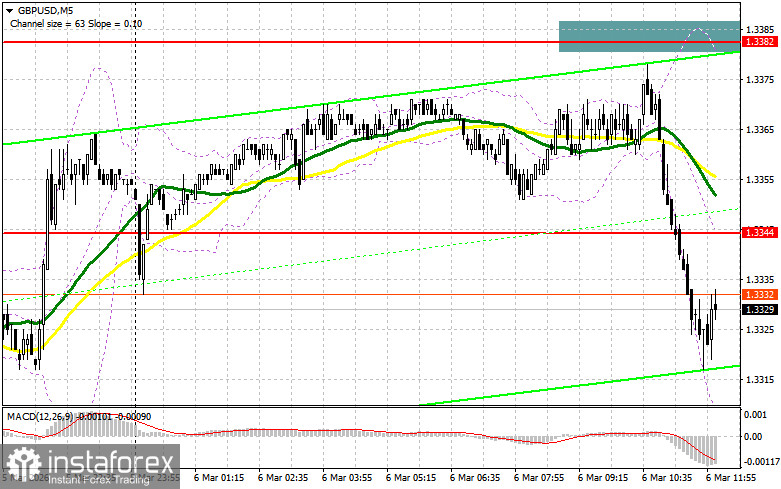This screenshot has width=781, height=489.
Task: Click the 6 Mar 01:15 time label
Action: (219, 478)
